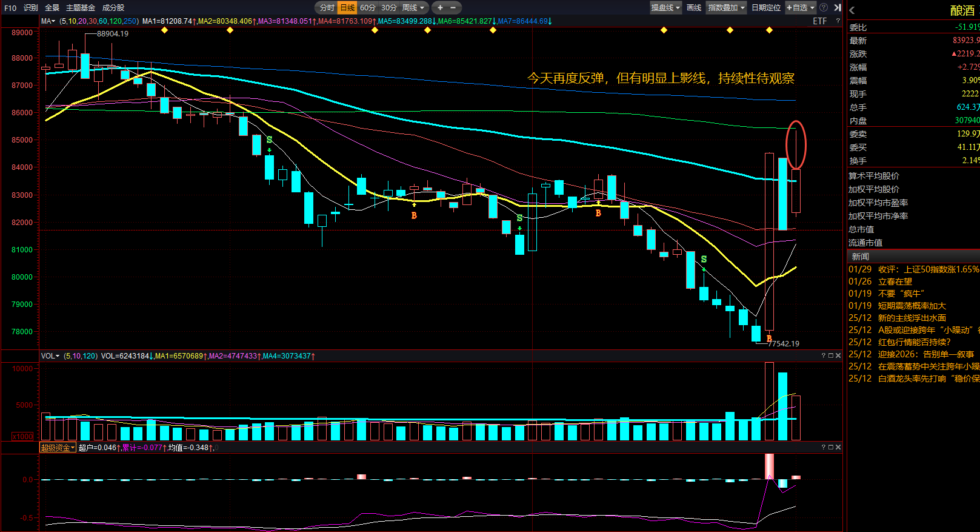Select the 60分 chart period
Viewport: 980px width, 532px height.
tap(368, 8)
